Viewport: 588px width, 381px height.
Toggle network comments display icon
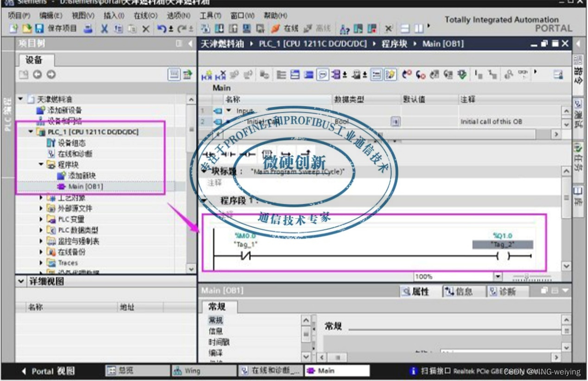click(323, 75)
